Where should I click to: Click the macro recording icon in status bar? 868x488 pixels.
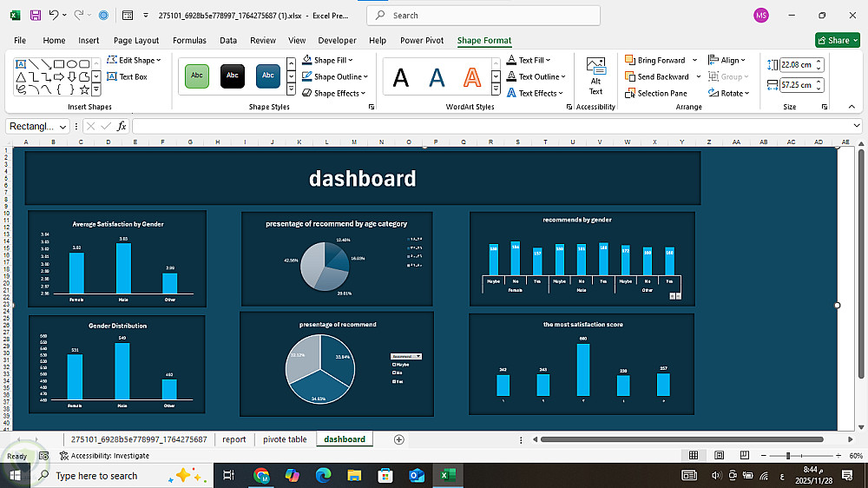pyautogui.click(x=43, y=456)
